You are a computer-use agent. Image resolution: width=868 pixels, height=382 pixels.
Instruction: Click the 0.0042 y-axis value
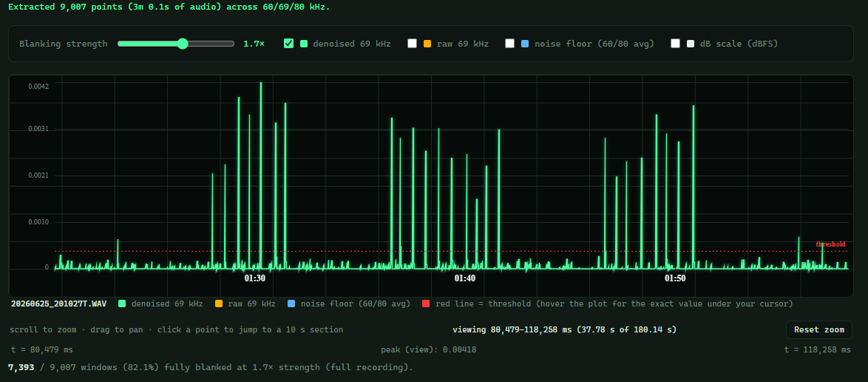[x=38, y=86]
